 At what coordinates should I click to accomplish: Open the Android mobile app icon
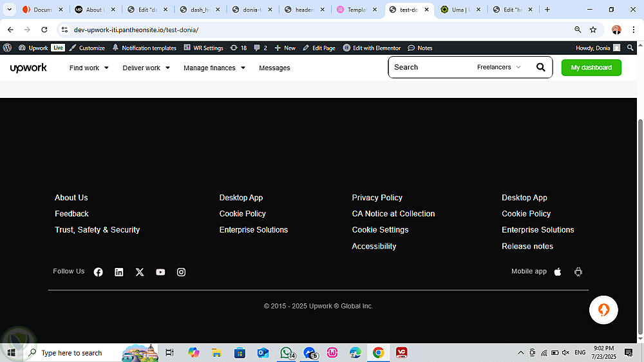point(578,272)
